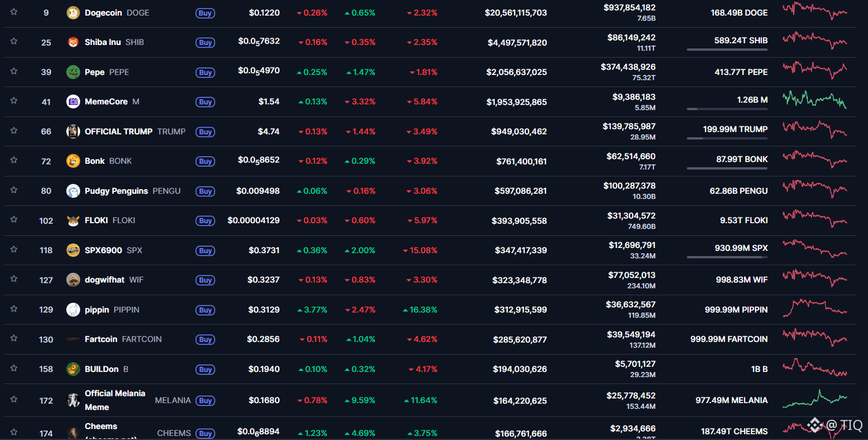The width and height of the screenshot is (868, 440).
Task: Click Buy beside MELANIA ticker
Action: point(205,401)
